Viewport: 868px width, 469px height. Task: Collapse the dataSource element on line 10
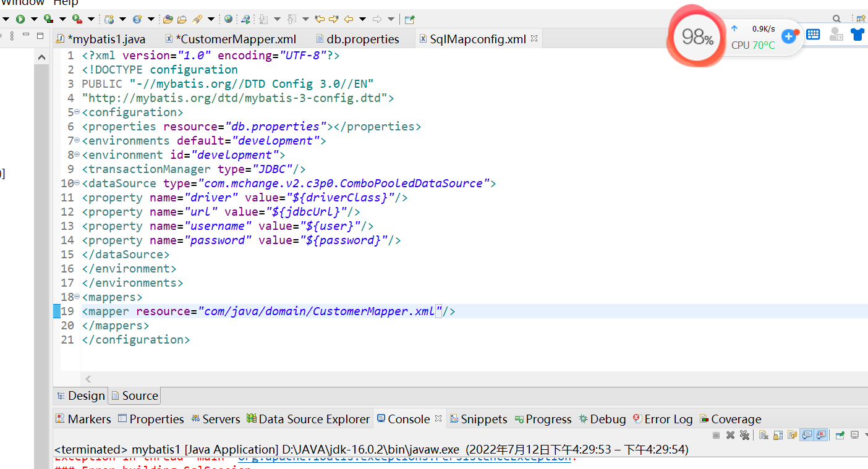click(77, 183)
